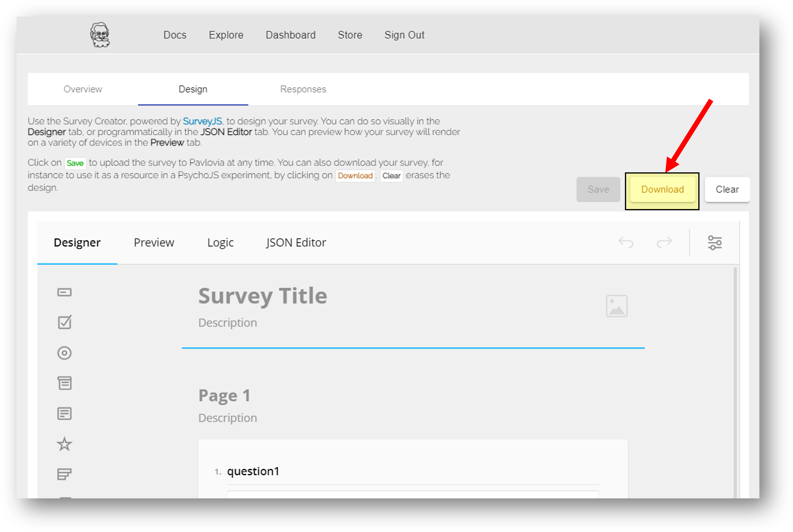Open the Logic tab

[220, 243]
